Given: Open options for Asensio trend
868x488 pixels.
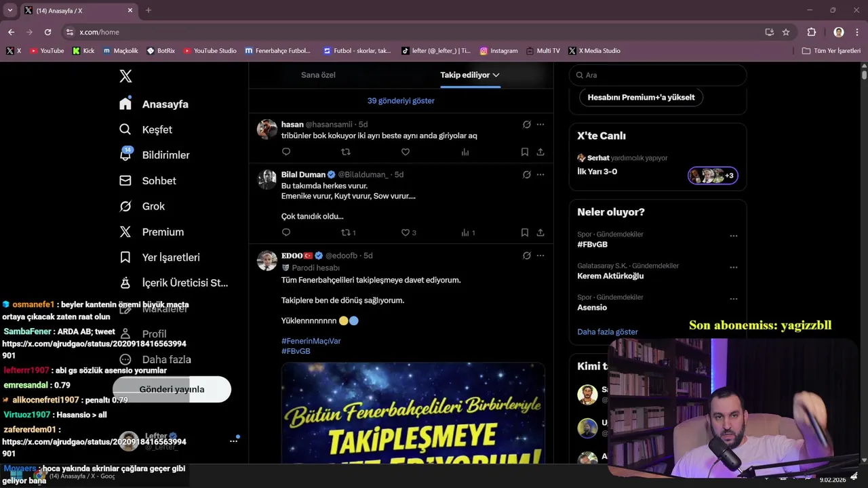Looking at the screenshot, I should [734, 299].
